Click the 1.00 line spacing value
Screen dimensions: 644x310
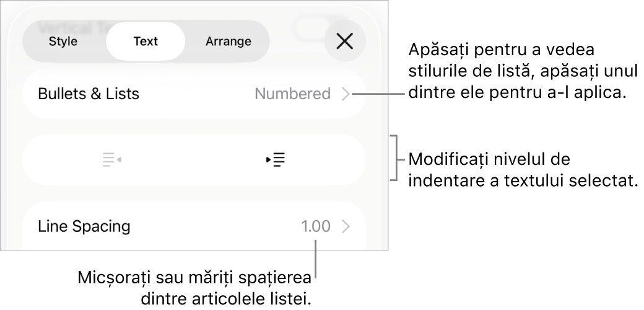coord(316,226)
